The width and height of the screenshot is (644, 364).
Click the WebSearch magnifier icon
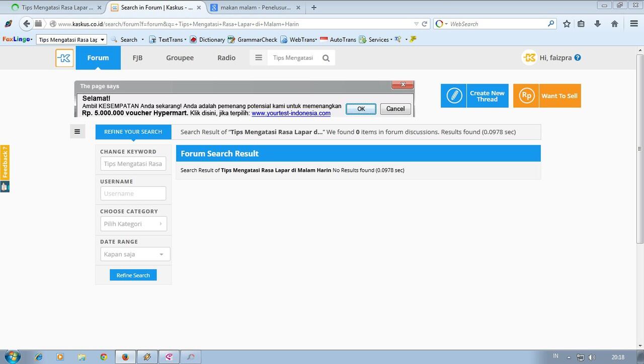point(551,24)
